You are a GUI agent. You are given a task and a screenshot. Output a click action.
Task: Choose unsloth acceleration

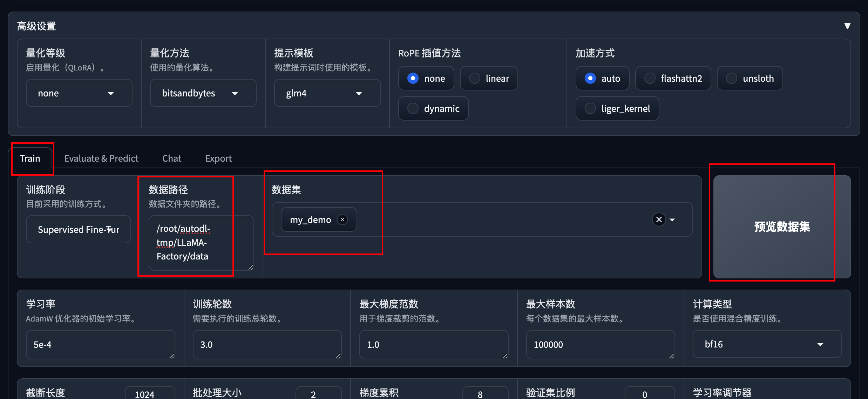tap(750, 78)
